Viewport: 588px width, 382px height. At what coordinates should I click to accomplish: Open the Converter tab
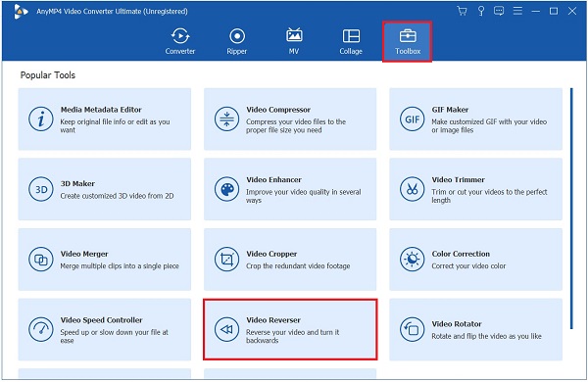pos(180,41)
